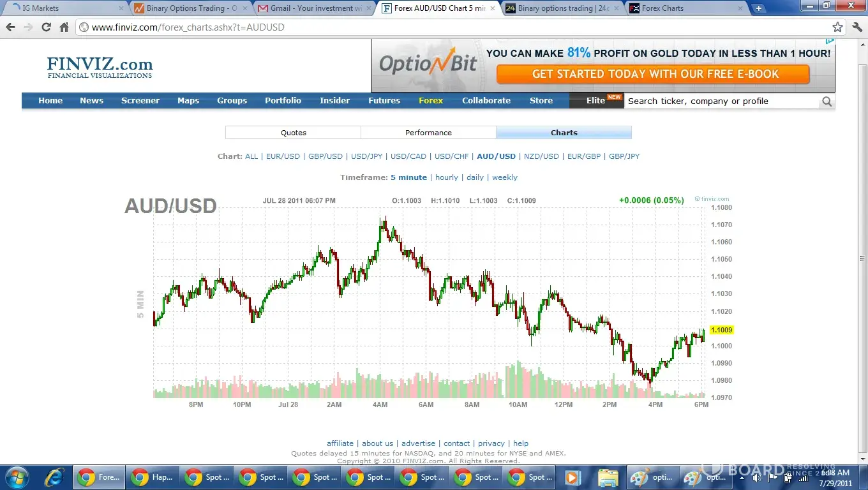The image size is (868, 490).
Task: Open Groups in the navigation bar
Action: (232, 100)
